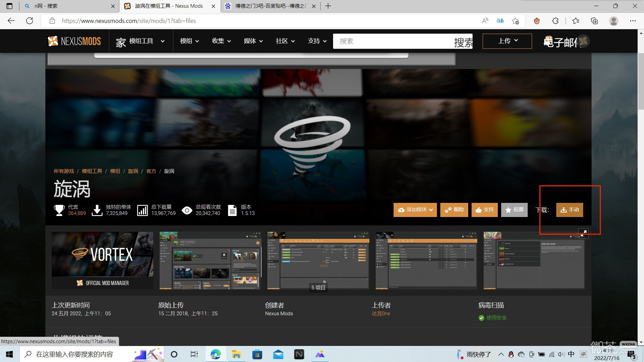Open Microsoft Store from the taskbar
Screen dimensions: 644x362
pyautogui.click(x=257, y=354)
